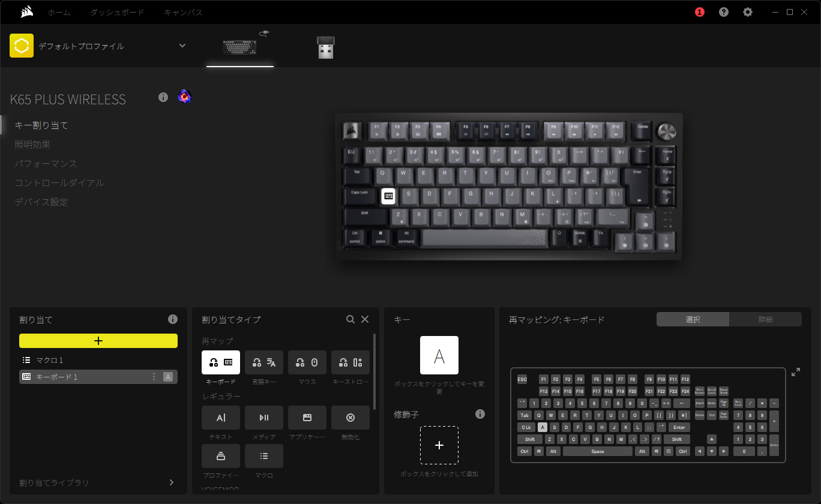821x504 pixels.
Task: Pick the highlighted A key on remapping keyboard
Action: [x=543, y=427]
